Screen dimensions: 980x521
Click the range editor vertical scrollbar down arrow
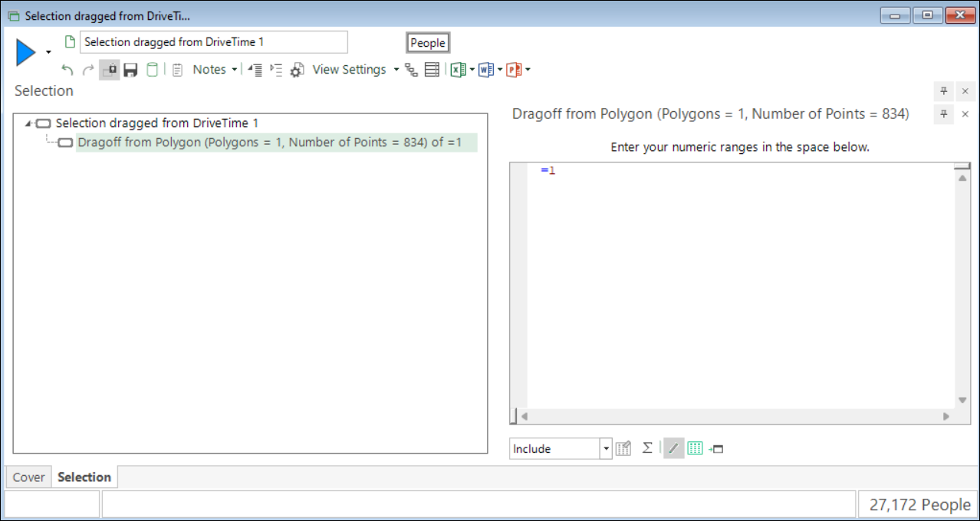point(962,400)
